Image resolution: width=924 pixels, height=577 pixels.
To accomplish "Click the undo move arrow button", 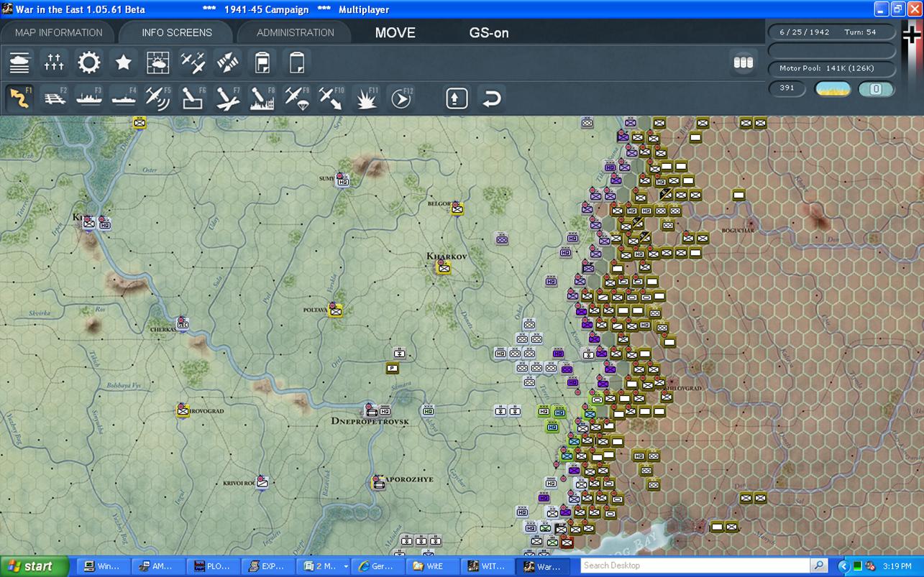I will [492, 98].
